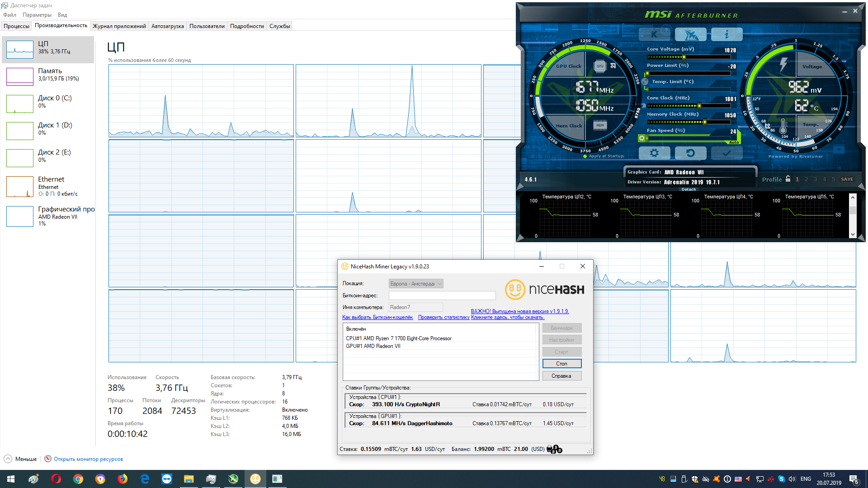The height and width of the screenshot is (488, 868).
Task: Click the reset to defaults icon in Afterburner
Action: [x=690, y=153]
